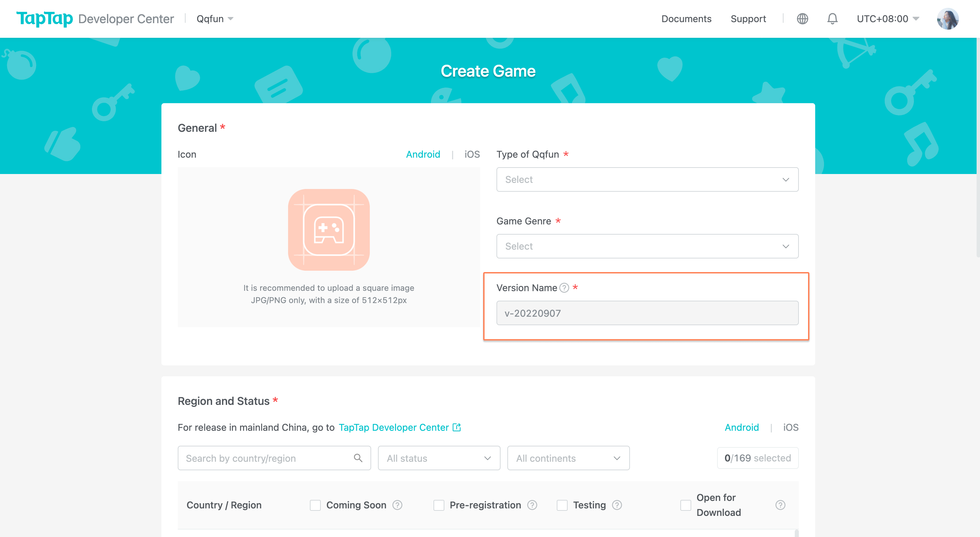Focus the Search by country/region field
The height and width of the screenshot is (537, 980).
[268, 458]
